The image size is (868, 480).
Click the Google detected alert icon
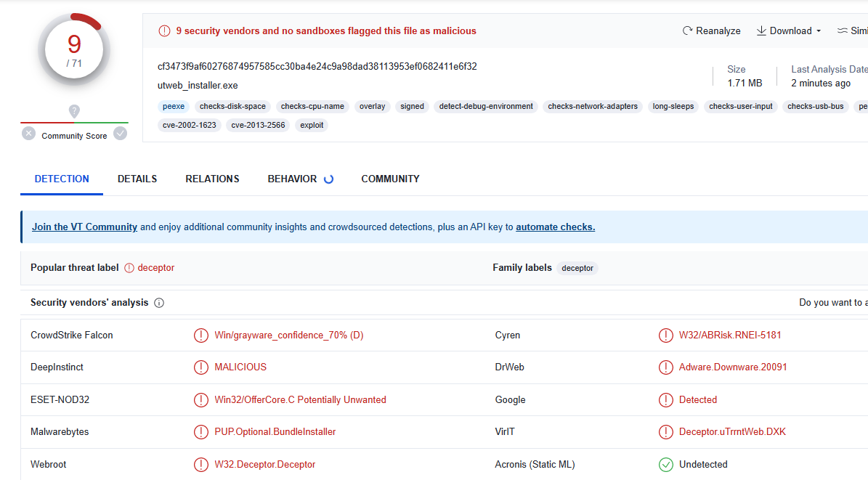coord(666,399)
